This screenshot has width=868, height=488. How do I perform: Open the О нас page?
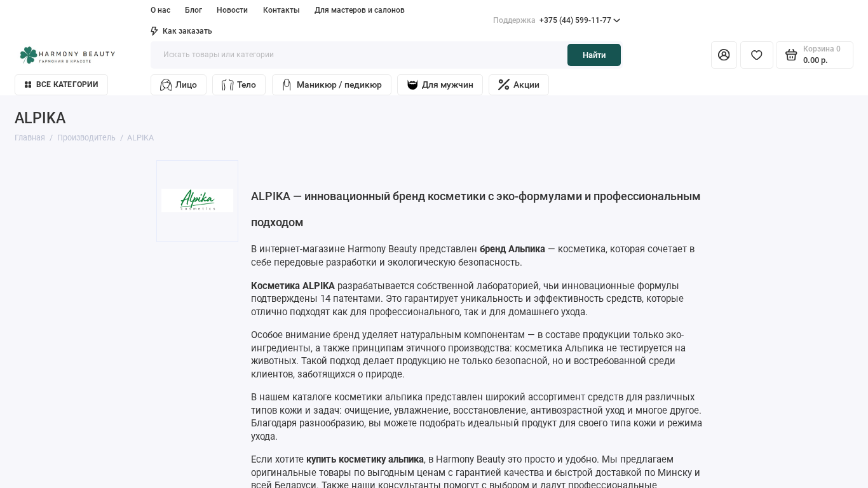160,10
